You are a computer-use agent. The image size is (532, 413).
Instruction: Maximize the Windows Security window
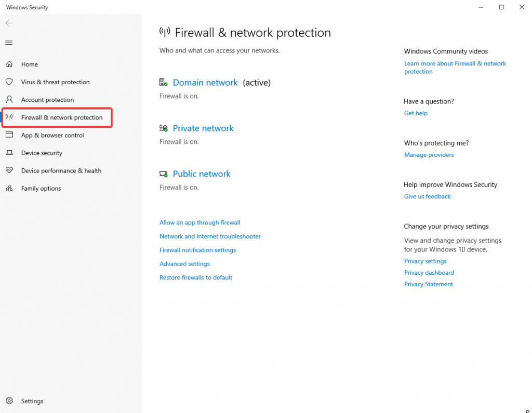(501, 7)
